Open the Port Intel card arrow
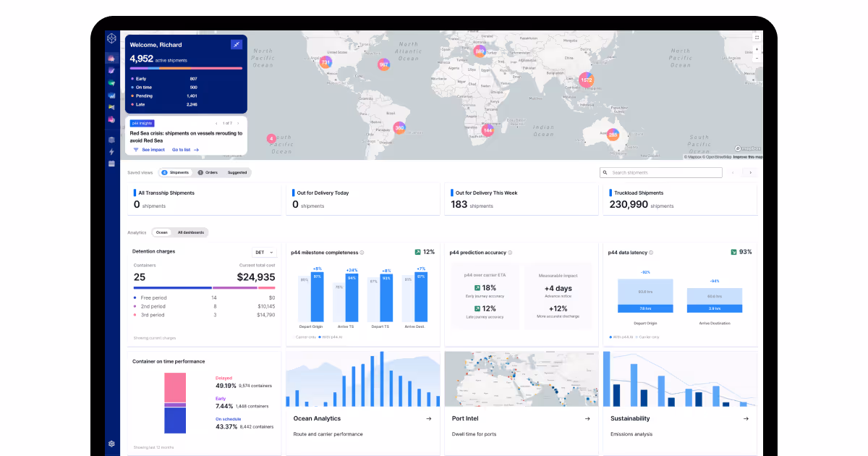This screenshot has width=868, height=456. [x=587, y=418]
